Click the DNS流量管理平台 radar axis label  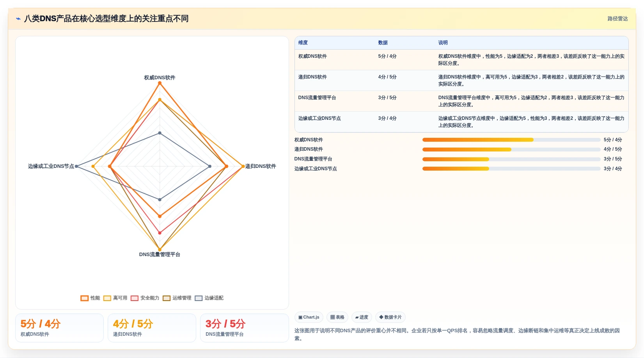pos(160,255)
